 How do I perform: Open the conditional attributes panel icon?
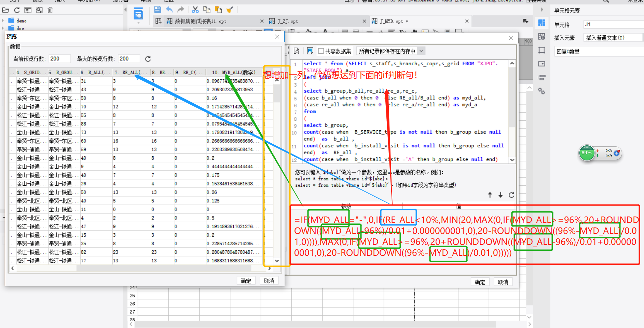coord(542,78)
